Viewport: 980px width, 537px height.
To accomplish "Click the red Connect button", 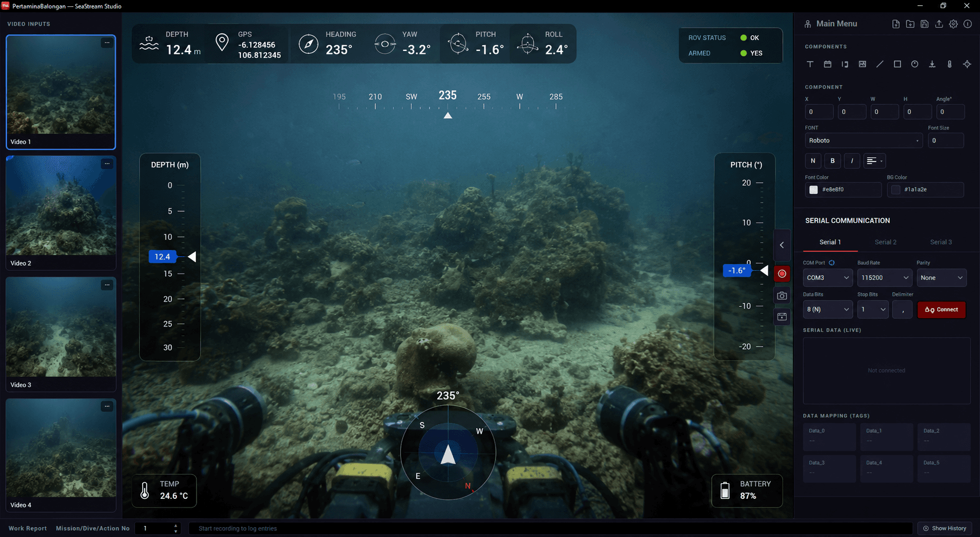I will 941,310.
